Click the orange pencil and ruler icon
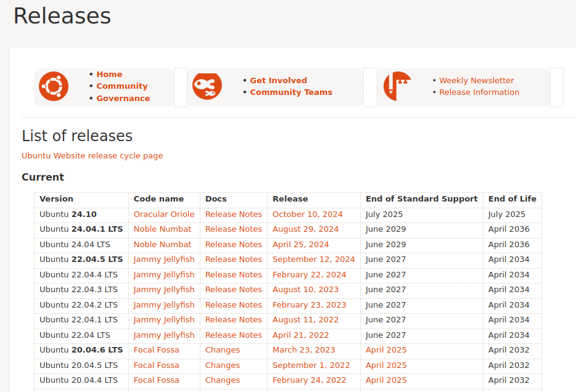Image resolution: width=576 pixels, height=392 pixels. pyautogui.click(x=397, y=86)
